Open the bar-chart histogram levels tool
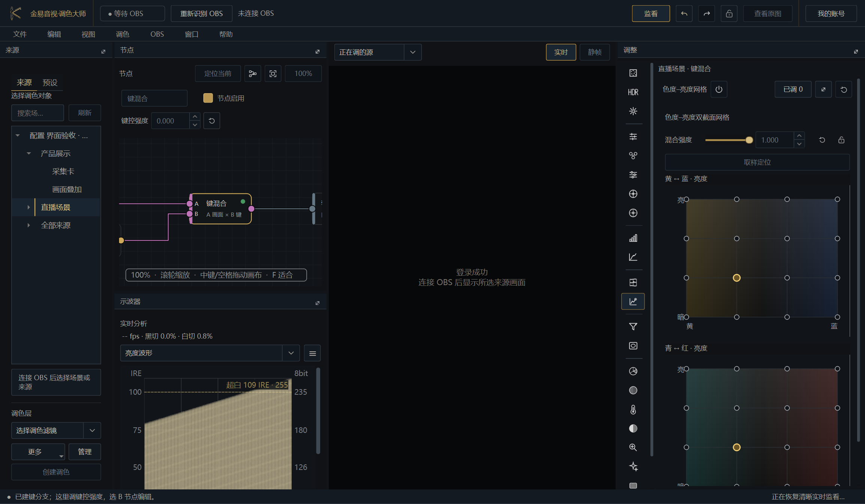This screenshot has height=504, width=865. click(x=633, y=238)
